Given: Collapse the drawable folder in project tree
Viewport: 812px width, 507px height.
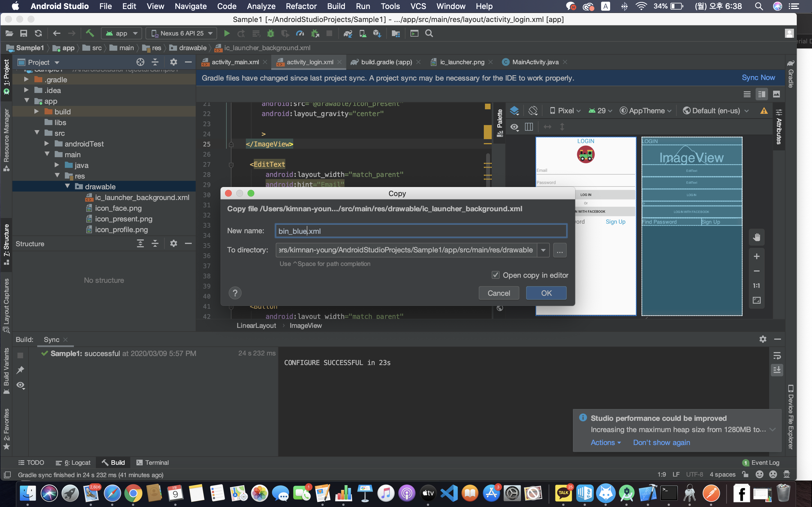Looking at the screenshot, I should pyautogui.click(x=67, y=186).
